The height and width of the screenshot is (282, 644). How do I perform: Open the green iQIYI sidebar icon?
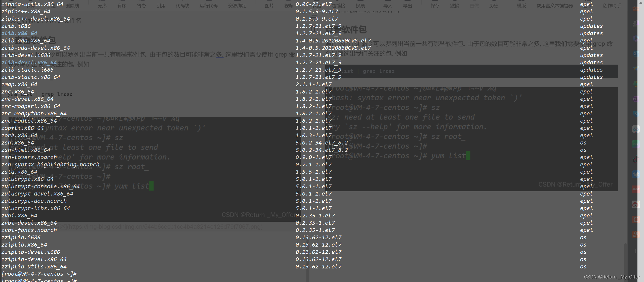[x=636, y=144]
